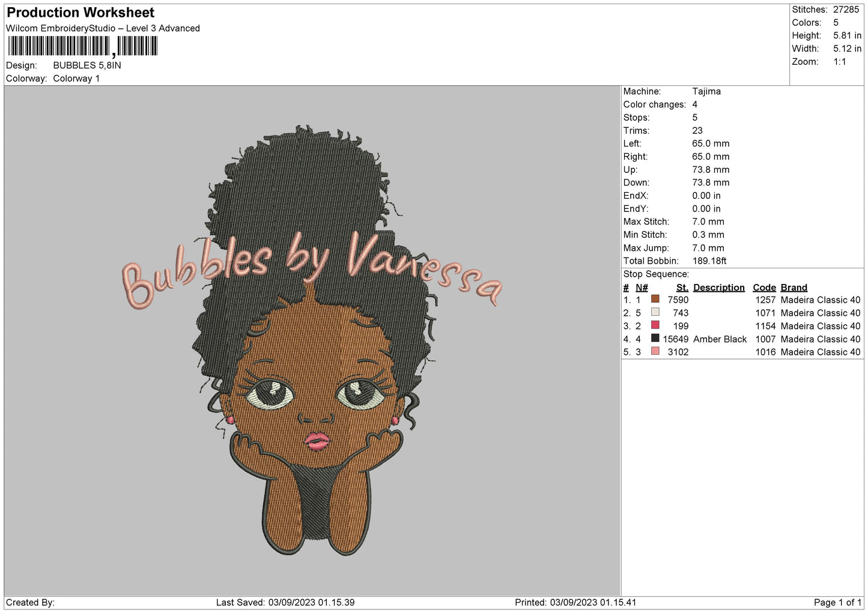Click the Total Bobbin value 189.18ft
The height and width of the screenshot is (613, 868).
point(709,261)
